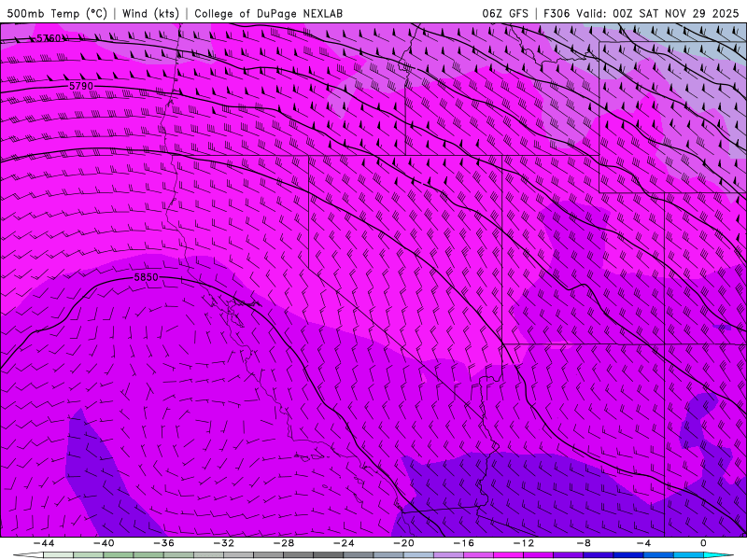This screenshot has width=747, height=560.
Task: Click the -4 colorbar tick label
Action: 643,543
